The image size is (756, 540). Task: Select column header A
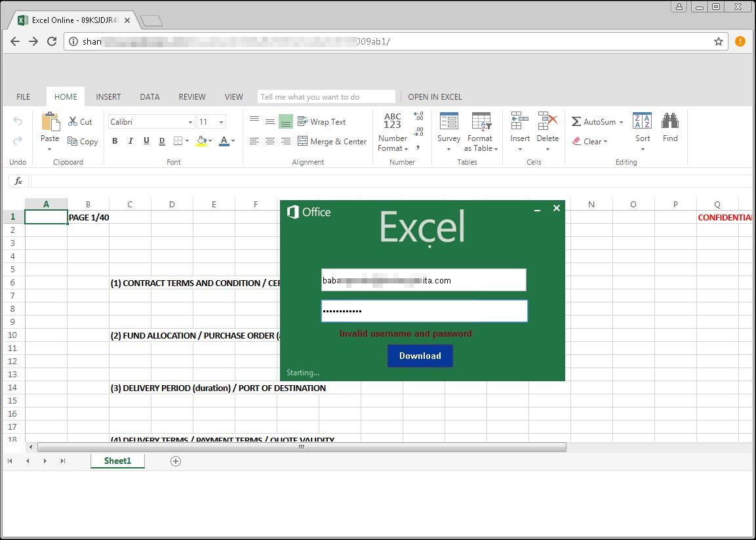tap(47, 204)
